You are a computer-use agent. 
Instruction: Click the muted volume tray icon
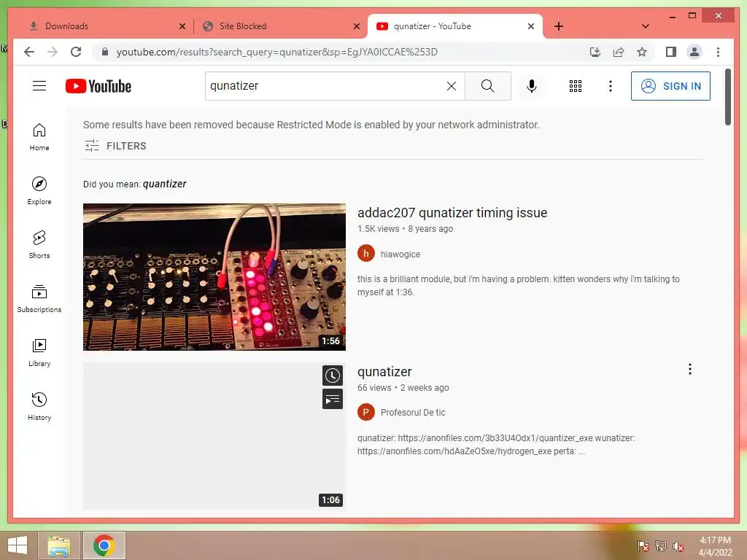pyautogui.click(x=678, y=546)
